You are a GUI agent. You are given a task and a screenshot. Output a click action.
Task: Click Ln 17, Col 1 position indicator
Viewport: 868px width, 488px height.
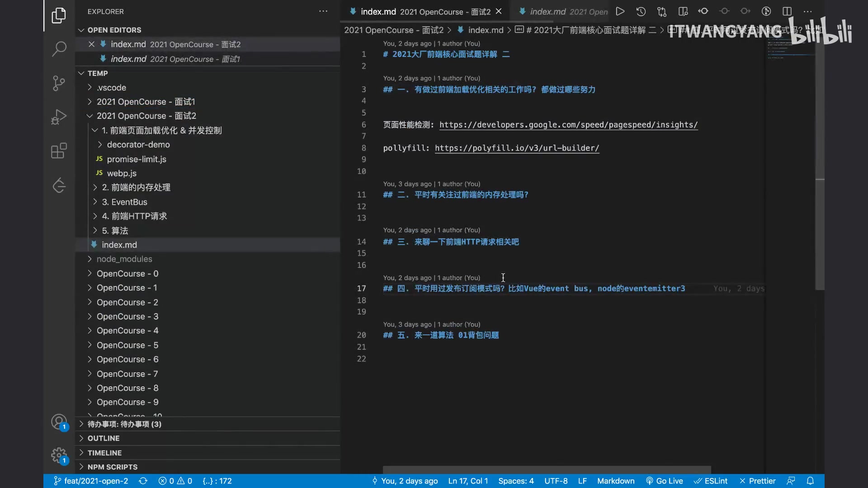(x=468, y=481)
